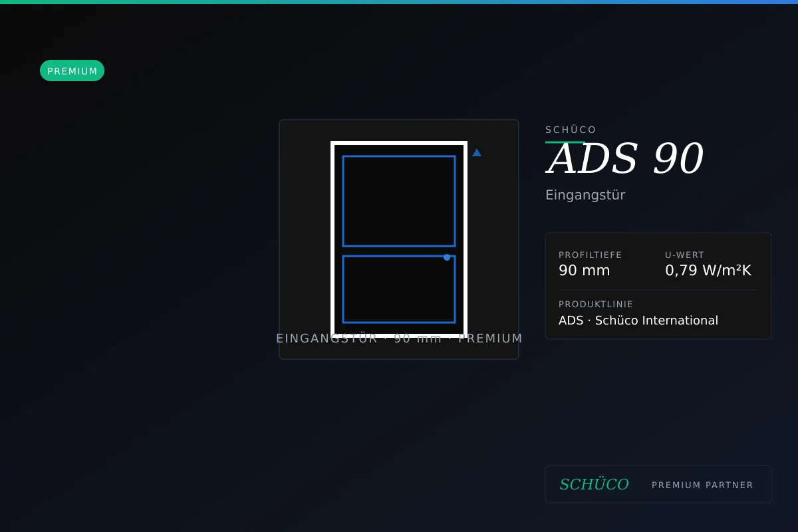Click the blue triangle marker beside door

tap(477, 152)
